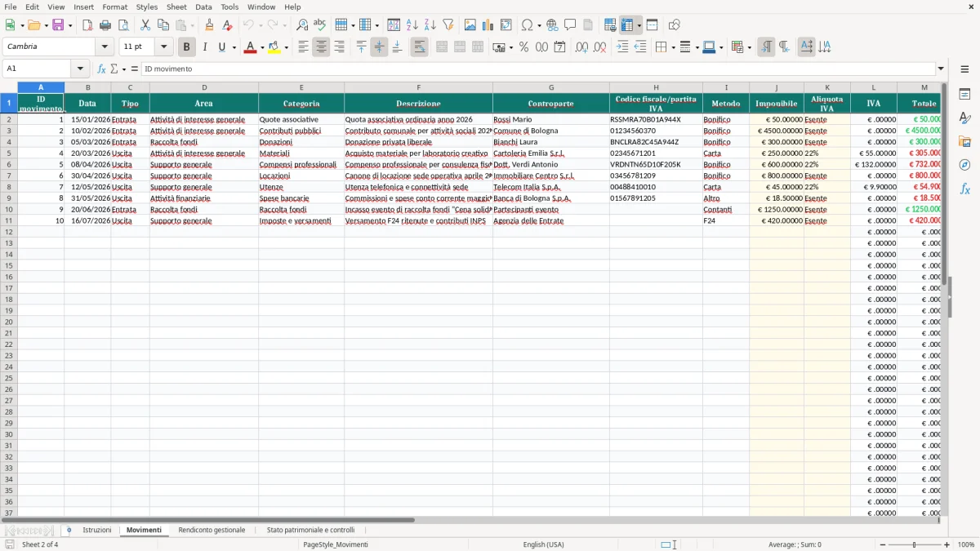
Task: Click the Sort Ascending icon
Action: (412, 25)
